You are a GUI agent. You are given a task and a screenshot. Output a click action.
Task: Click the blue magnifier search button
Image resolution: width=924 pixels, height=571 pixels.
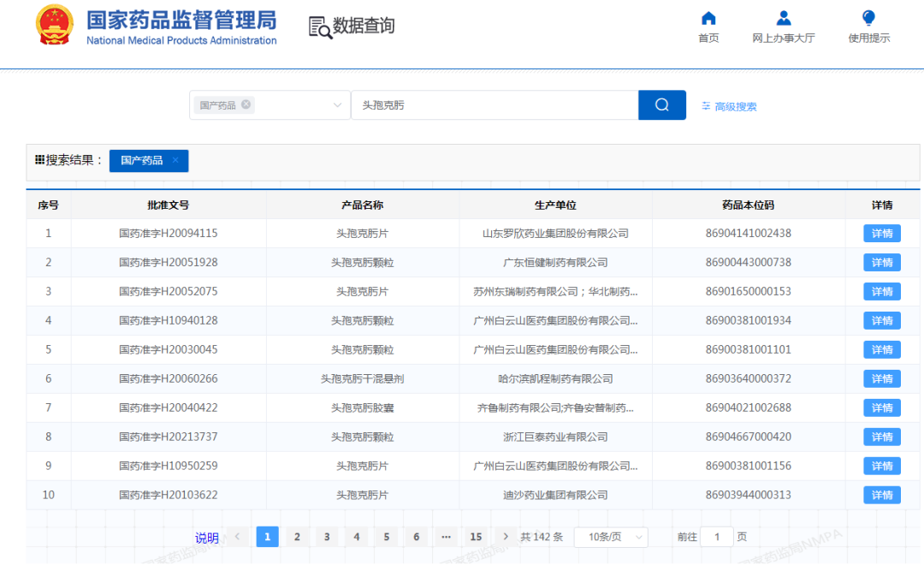coord(661,104)
